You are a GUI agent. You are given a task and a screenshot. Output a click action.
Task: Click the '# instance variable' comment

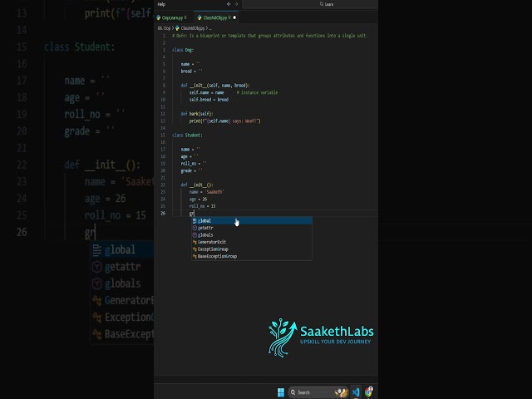(257, 92)
